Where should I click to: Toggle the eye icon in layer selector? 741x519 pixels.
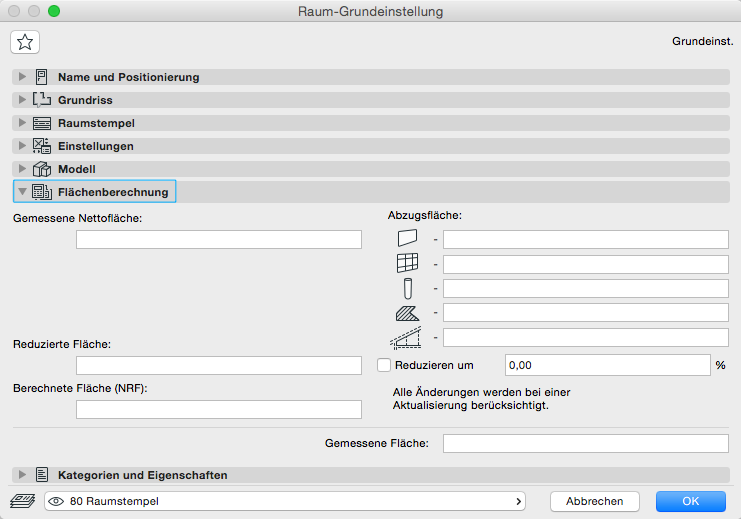57,501
